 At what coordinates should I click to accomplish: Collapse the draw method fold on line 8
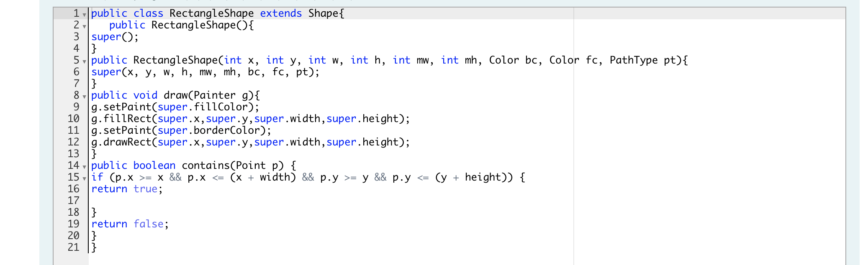[x=84, y=97]
